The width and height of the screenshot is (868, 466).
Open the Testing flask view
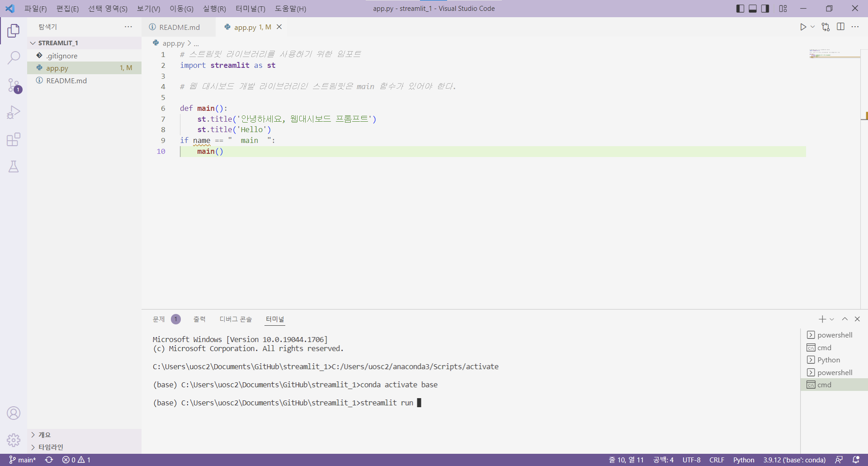tap(14, 166)
